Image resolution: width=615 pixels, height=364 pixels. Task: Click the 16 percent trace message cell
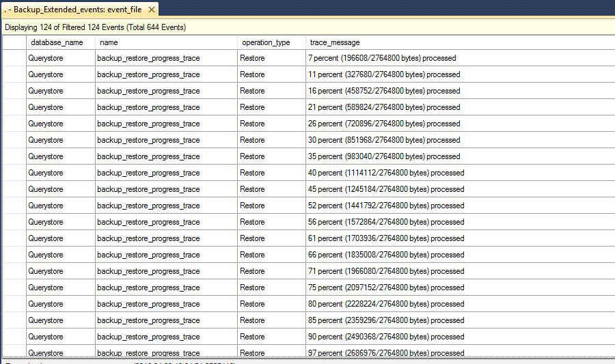(383, 91)
